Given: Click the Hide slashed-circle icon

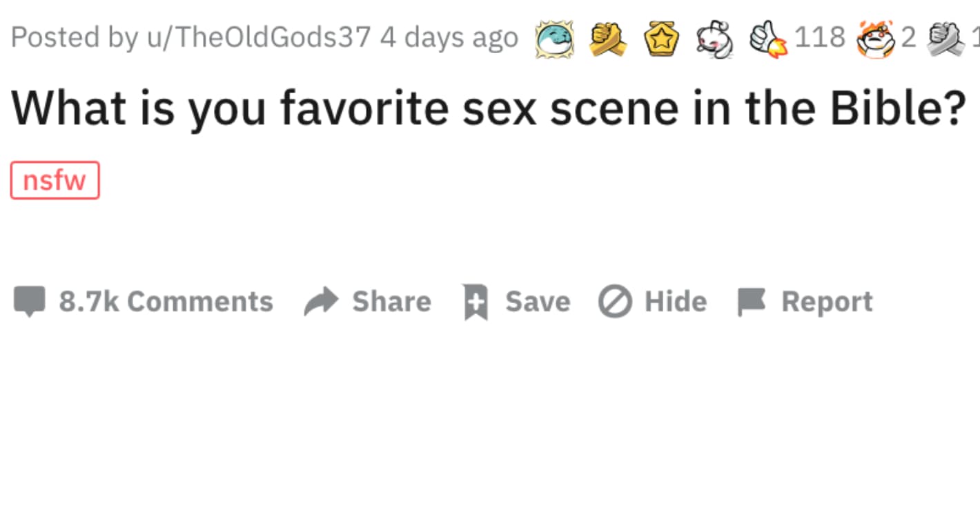Looking at the screenshot, I should (614, 301).
